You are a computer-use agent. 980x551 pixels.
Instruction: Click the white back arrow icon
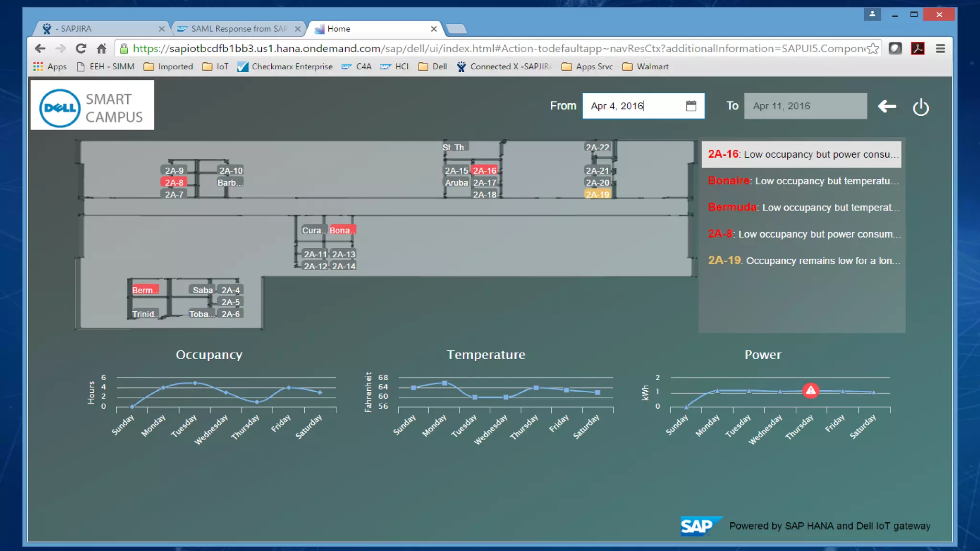coord(887,106)
